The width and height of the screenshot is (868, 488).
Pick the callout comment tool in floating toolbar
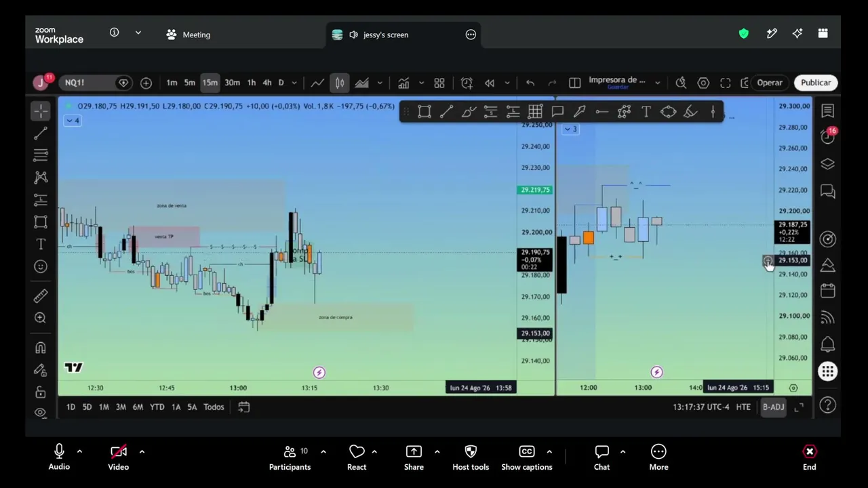pos(557,112)
